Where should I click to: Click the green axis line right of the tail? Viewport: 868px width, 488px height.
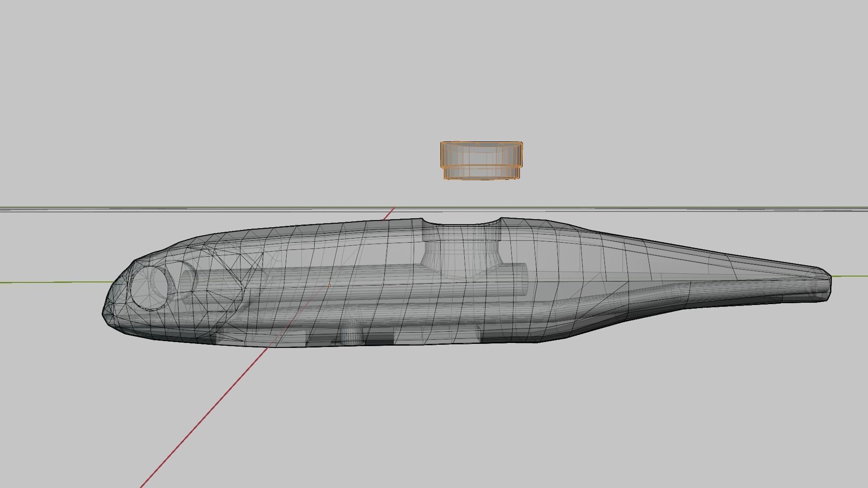click(850, 276)
